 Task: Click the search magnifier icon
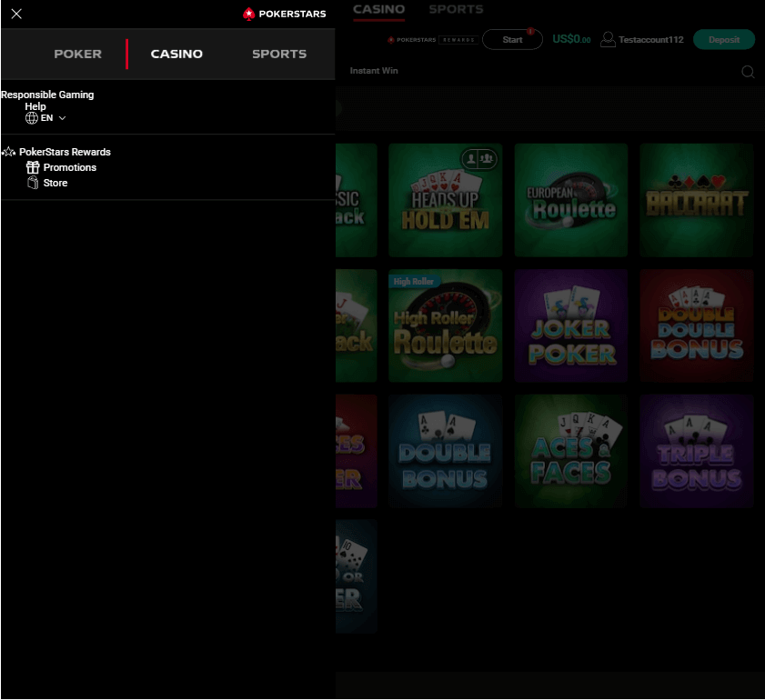[748, 72]
